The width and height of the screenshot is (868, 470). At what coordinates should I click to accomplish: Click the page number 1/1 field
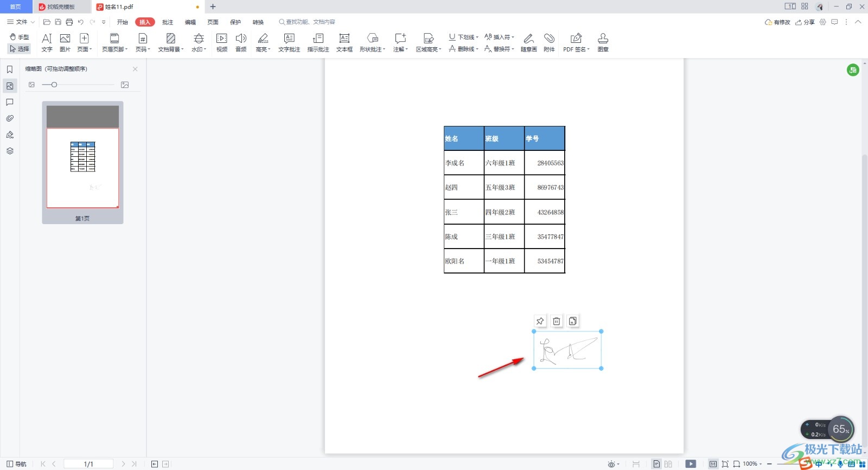(88, 464)
